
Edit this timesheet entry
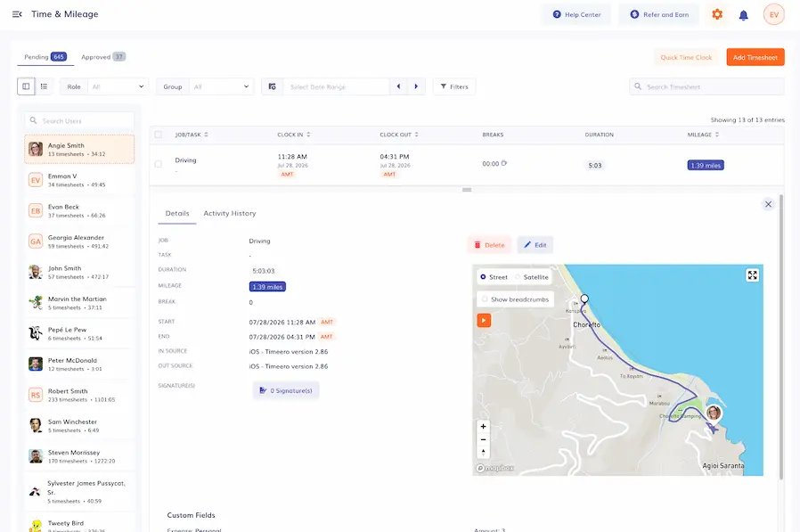point(535,245)
